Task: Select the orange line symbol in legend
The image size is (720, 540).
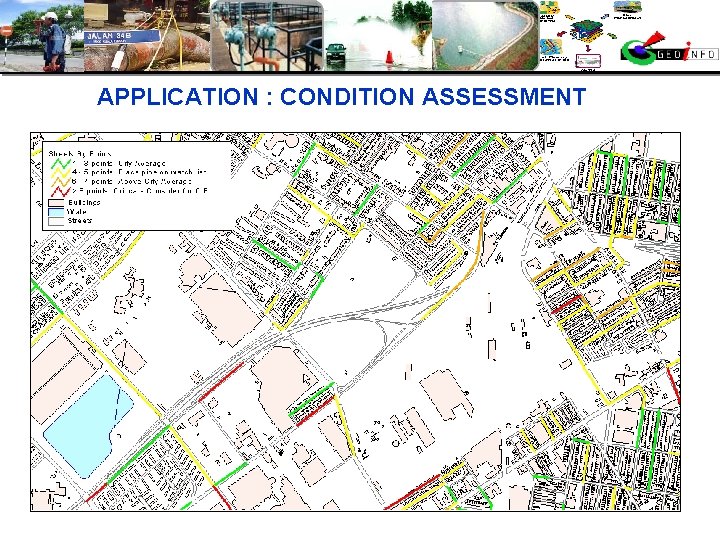Action: click(x=60, y=181)
